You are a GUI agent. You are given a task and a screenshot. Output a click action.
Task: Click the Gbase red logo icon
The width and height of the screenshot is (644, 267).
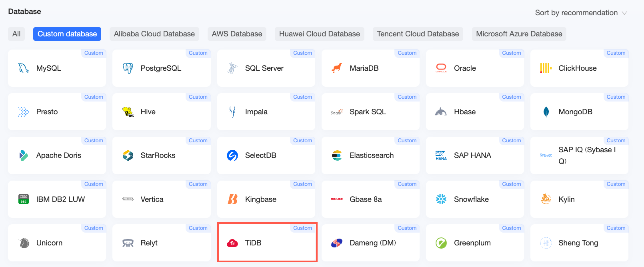click(337, 199)
